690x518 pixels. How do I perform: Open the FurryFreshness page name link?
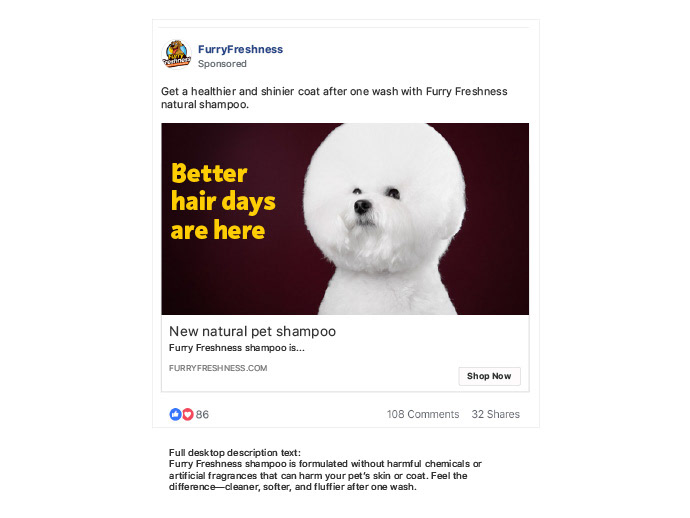(x=240, y=49)
